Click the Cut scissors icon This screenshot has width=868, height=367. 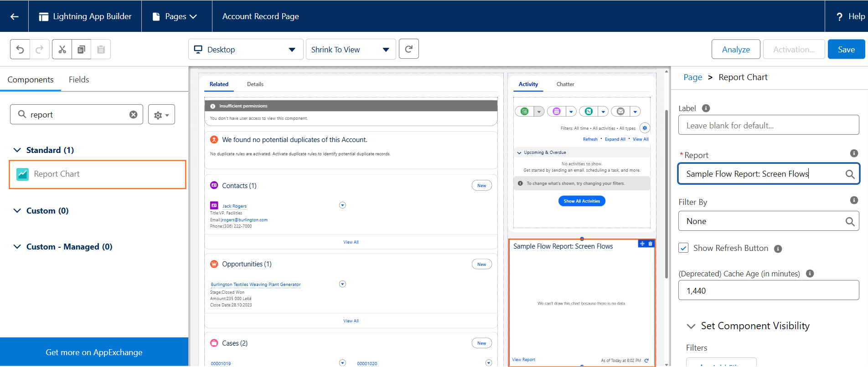click(x=62, y=49)
